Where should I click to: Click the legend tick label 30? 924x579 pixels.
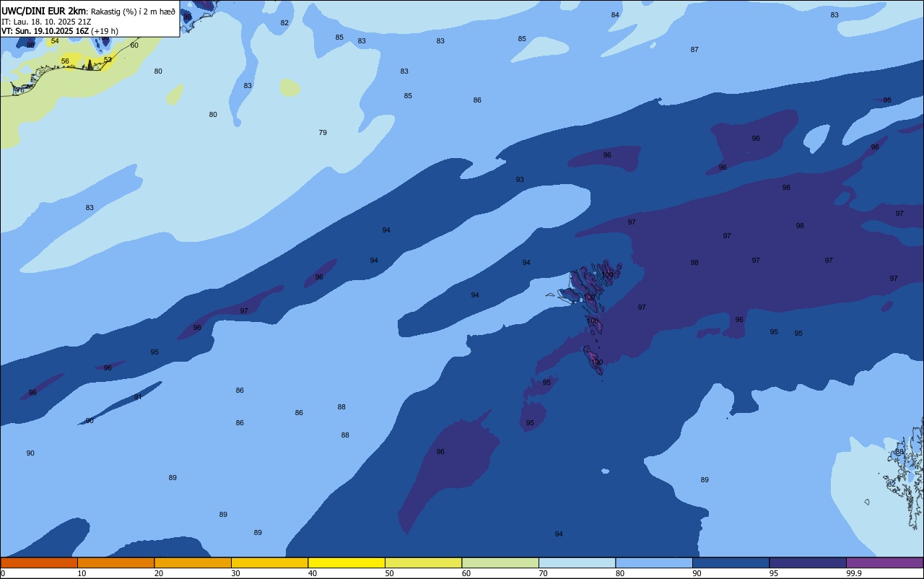pos(235,573)
